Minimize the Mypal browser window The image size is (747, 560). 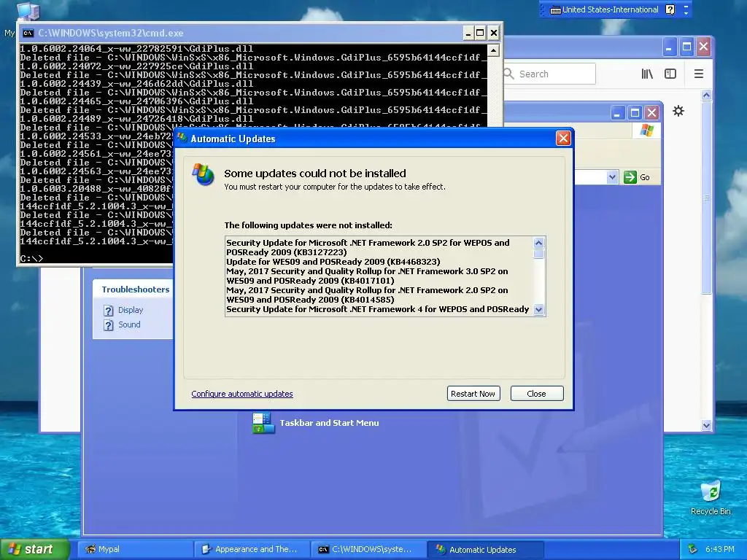click(x=670, y=47)
